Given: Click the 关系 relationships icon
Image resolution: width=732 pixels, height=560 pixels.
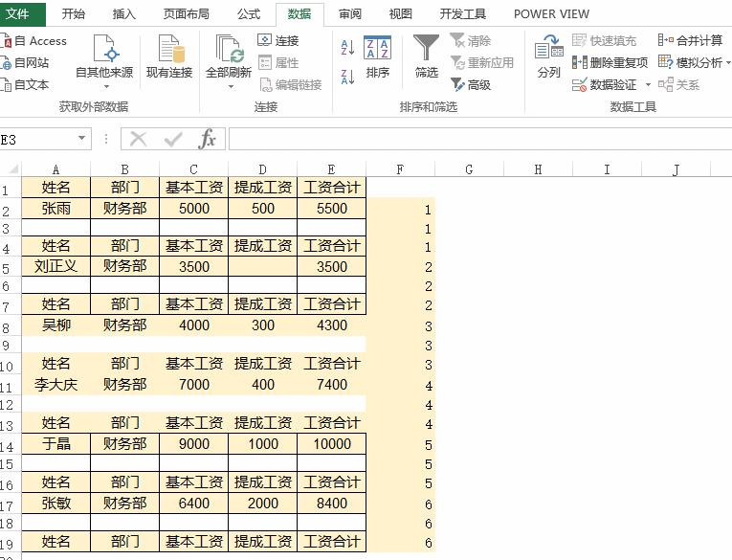Looking at the screenshot, I should click(x=665, y=84).
